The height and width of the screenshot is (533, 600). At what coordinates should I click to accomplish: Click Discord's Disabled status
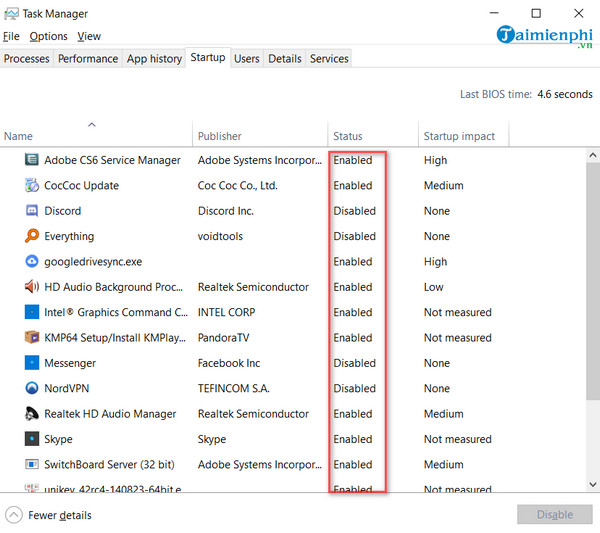pos(354,210)
